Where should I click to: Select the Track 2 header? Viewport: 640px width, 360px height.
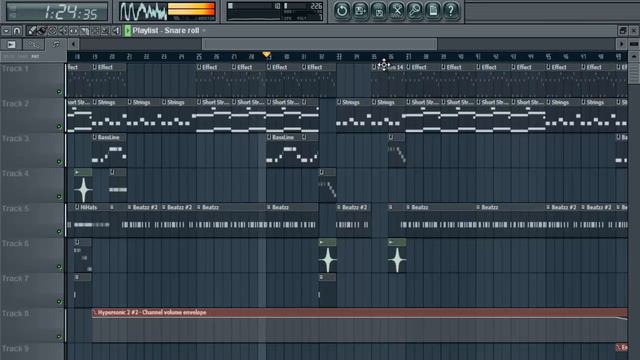[x=32, y=115]
